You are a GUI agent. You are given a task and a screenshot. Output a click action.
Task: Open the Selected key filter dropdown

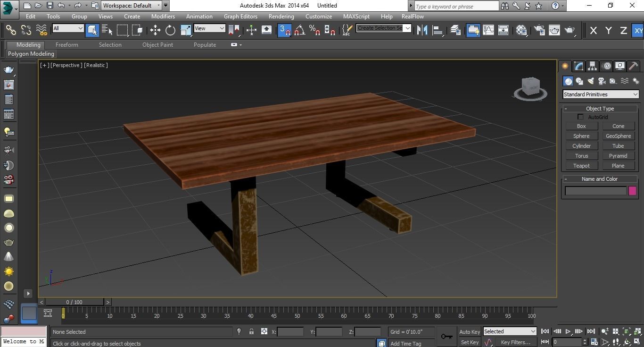tap(510, 331)
